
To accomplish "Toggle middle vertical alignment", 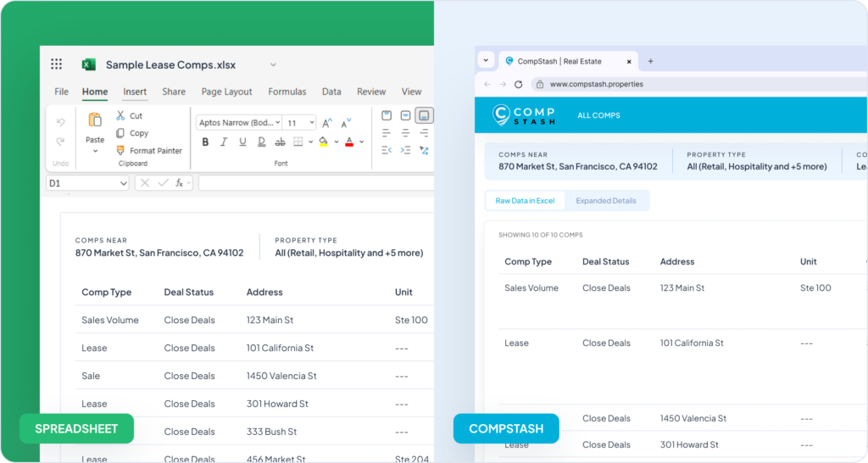I will 405,115.
